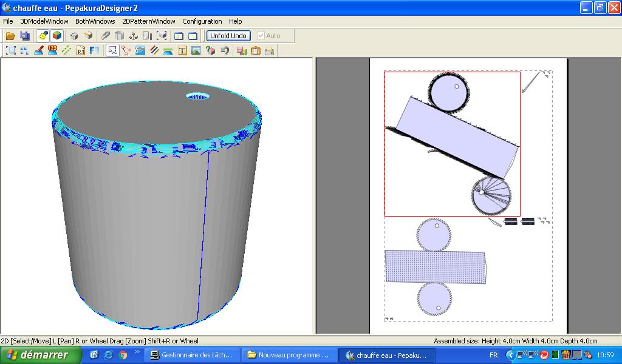Toggle the yellow highlighter display button
Viewport: 622px width, 364px height.
click(43, 36)
